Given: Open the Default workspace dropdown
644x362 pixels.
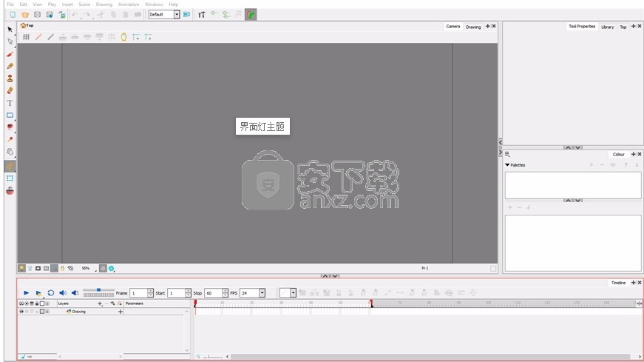Looking at the screenshot, I should pyautogui.click(x=177, y=14).
